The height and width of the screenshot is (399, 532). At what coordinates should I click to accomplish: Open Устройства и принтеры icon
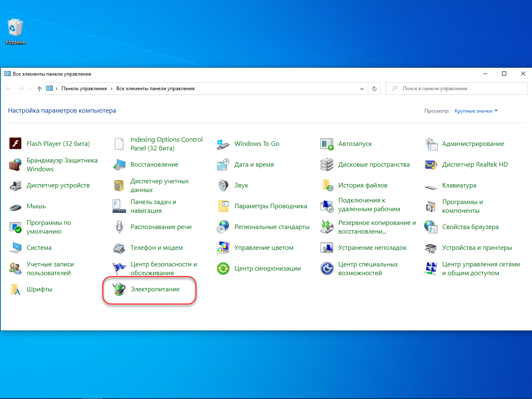[x=431, y=248]
